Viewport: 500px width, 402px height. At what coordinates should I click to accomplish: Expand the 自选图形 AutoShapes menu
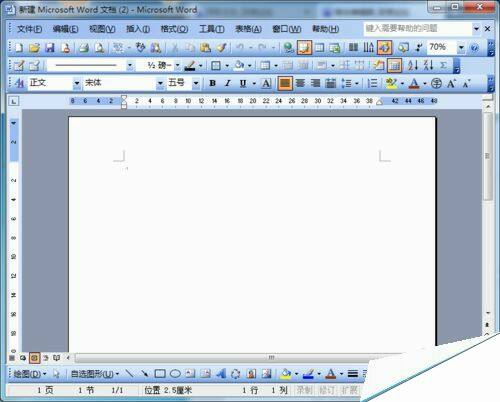[x=94, y=374]
